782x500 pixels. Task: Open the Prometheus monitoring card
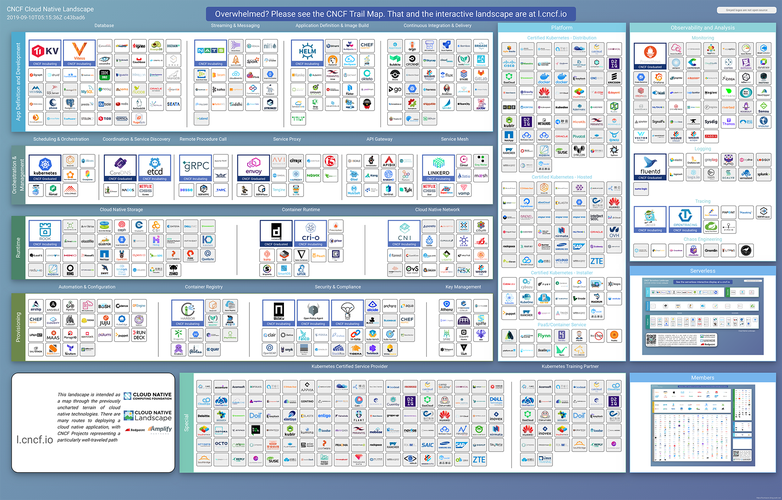coord(650,56)
